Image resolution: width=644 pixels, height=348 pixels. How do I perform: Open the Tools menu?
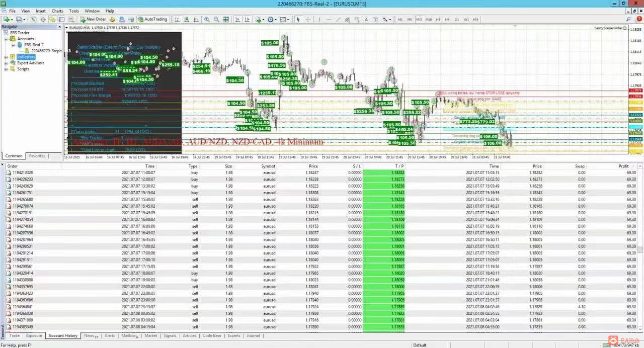click(x=74, y=11)
